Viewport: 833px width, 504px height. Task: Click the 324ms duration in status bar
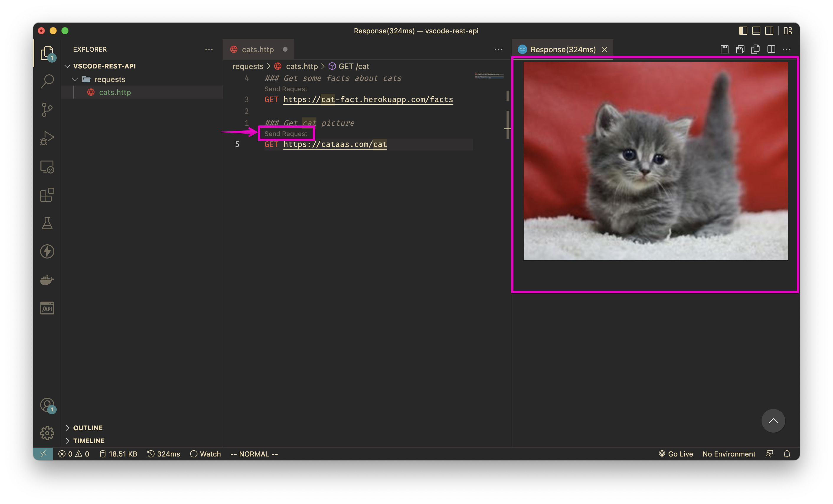[164, 454]
